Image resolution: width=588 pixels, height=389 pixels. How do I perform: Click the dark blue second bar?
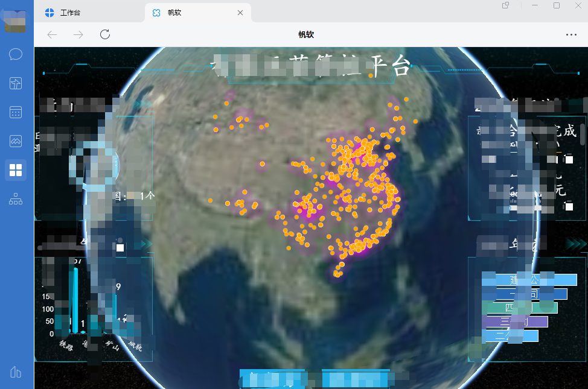click(x=524, y=294)
